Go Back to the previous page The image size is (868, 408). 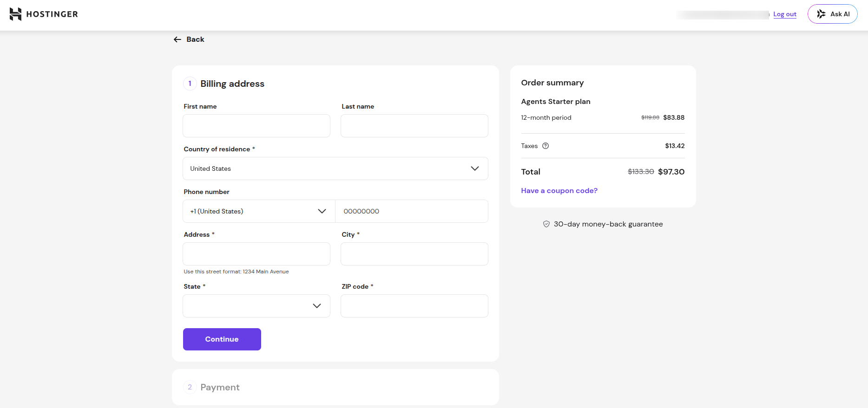point(189,39)
